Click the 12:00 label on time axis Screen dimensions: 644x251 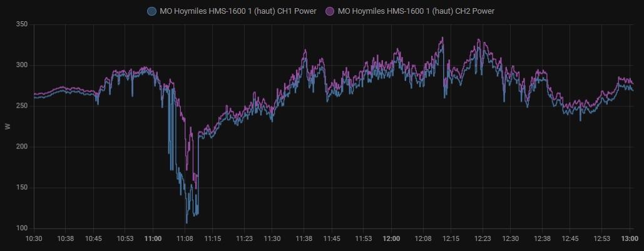tap(391, 238)
